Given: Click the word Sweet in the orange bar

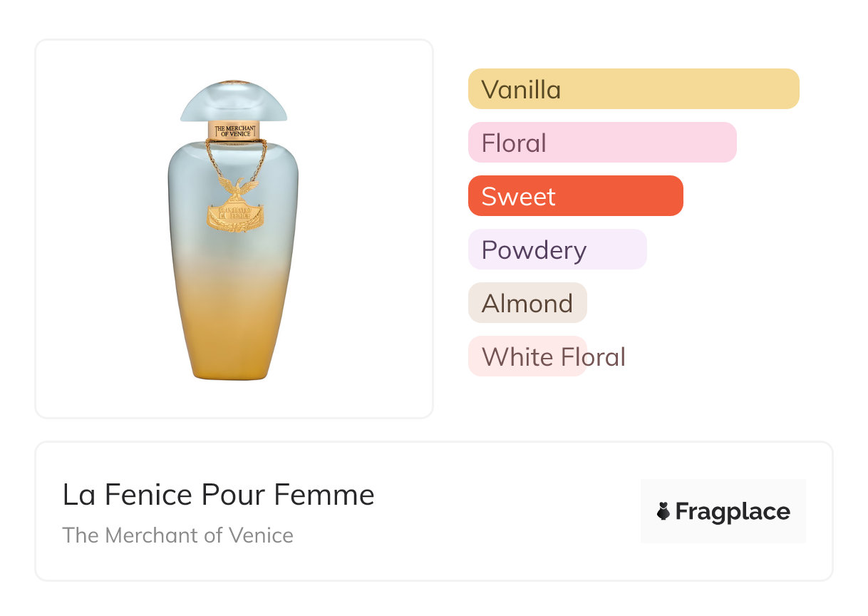Looking at the screenshot, I should point(518,197).
